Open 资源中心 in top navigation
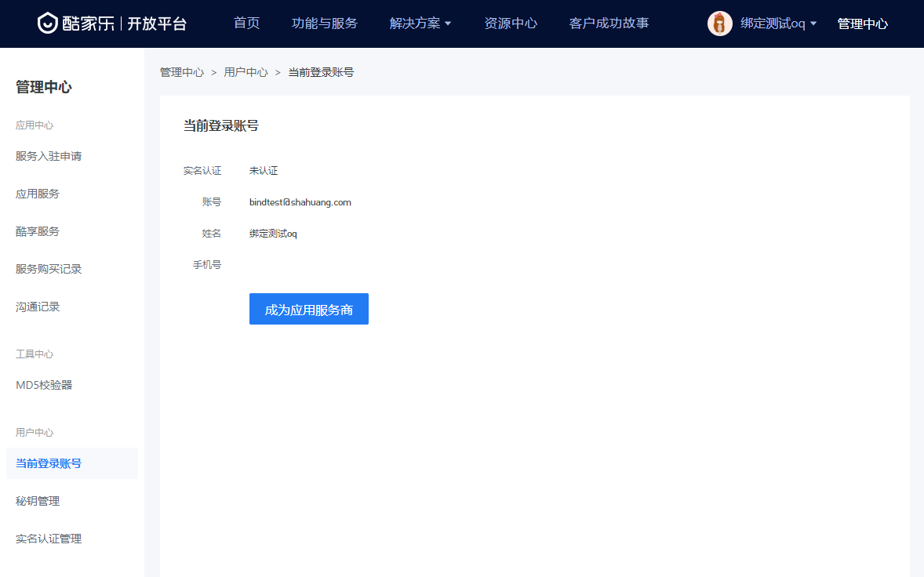924x577 pixels. [x=511, y=24]
